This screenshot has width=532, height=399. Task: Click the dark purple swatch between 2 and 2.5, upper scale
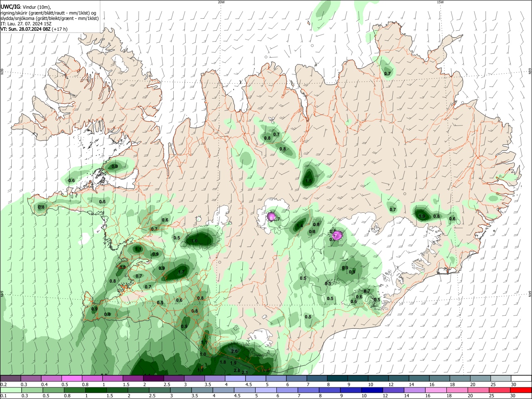click(x=153, y=379)
